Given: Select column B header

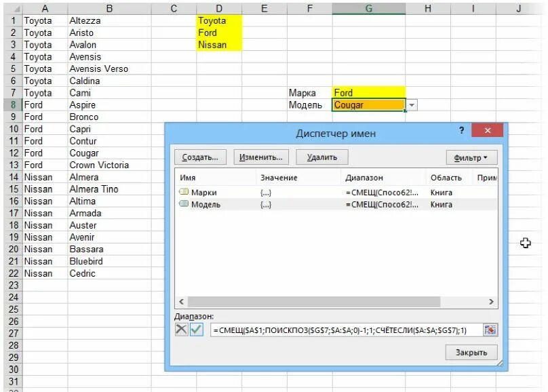Looking at the screenshot, I should click(109, 9).
